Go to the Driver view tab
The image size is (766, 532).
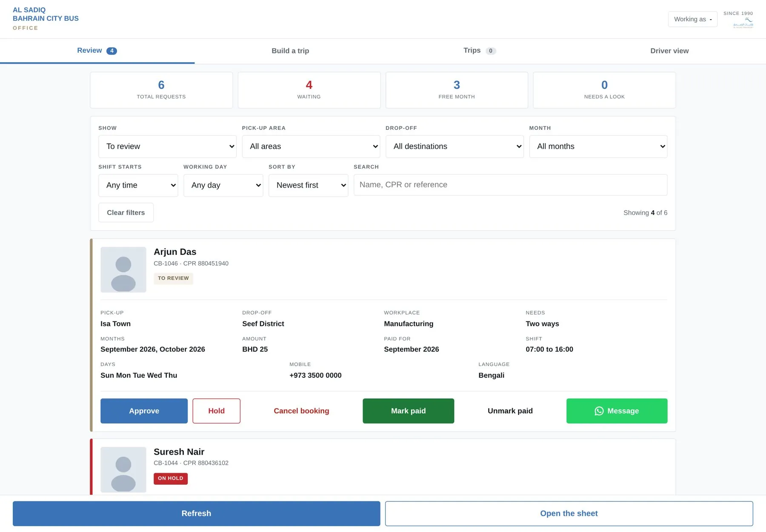(x=669, y=51)
